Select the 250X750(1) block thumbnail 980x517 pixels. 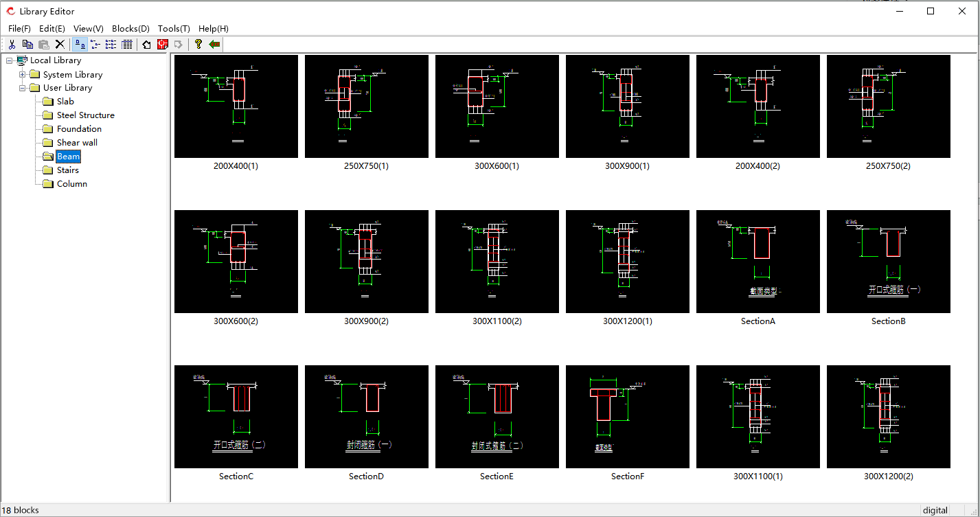click(x=367, y=106)
